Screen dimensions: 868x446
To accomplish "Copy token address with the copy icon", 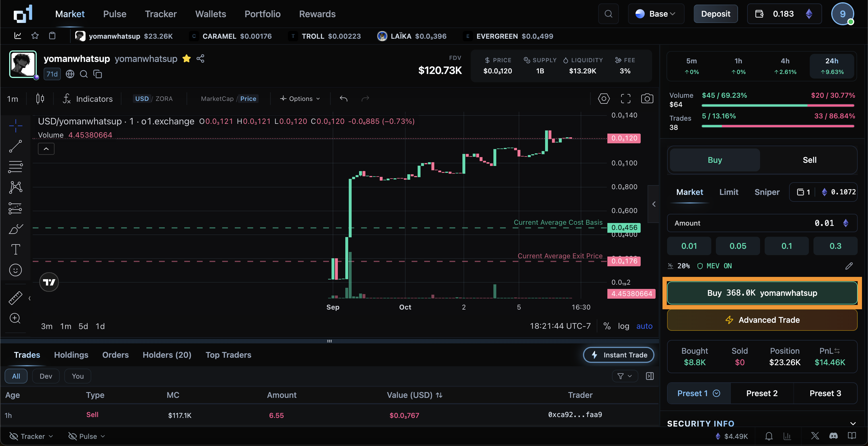I will (98, 74).
